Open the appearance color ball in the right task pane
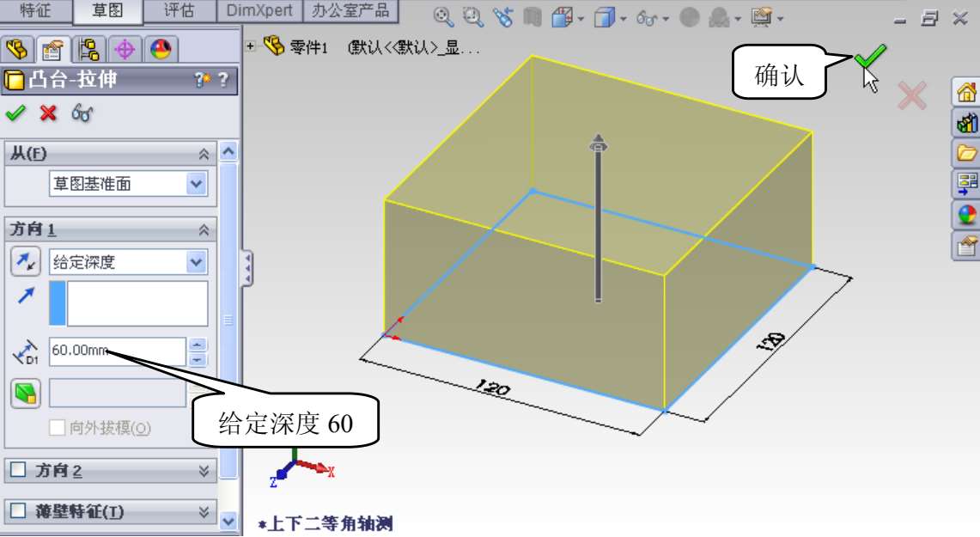This screenshot has height=537, width=980. tap(967, 215)
